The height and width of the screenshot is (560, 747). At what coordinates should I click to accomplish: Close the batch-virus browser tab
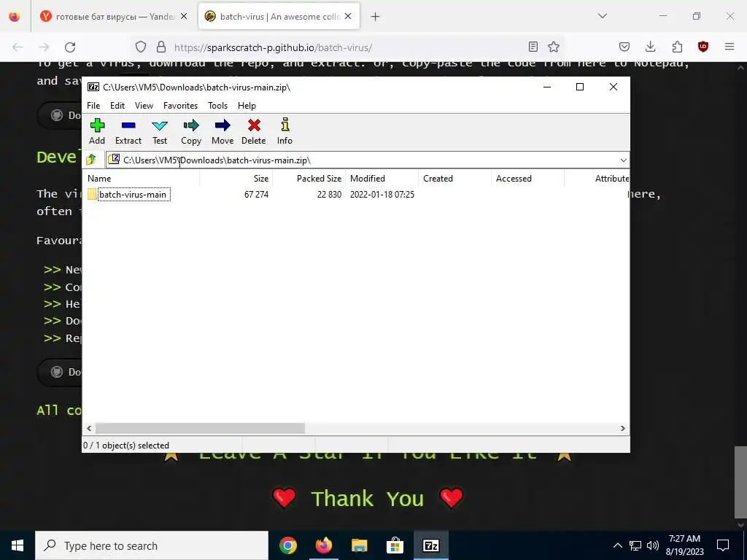point(348,17)
